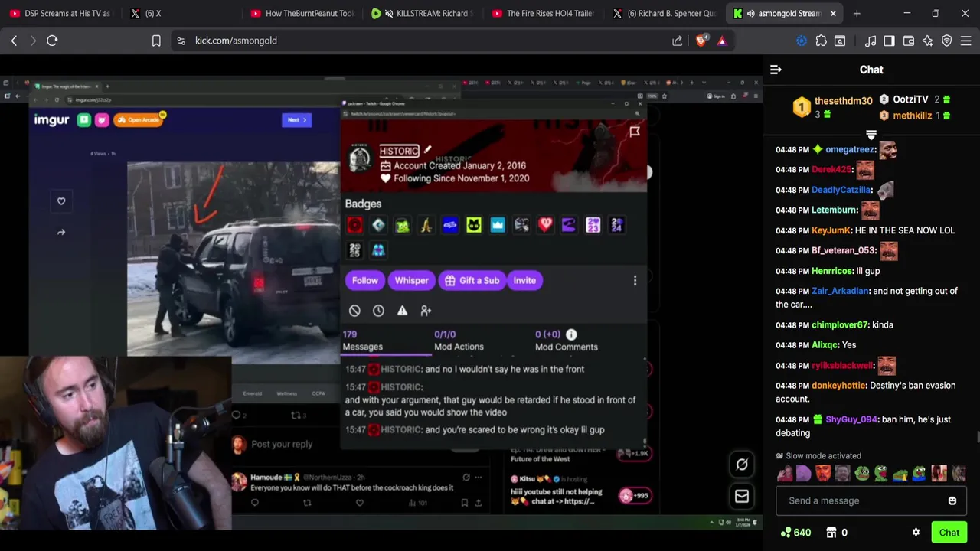Viewport: 980px width, 551px height.
Task: Click the warn triangle icon on user card
Action: pyautogui.click(x=402, y=311)
